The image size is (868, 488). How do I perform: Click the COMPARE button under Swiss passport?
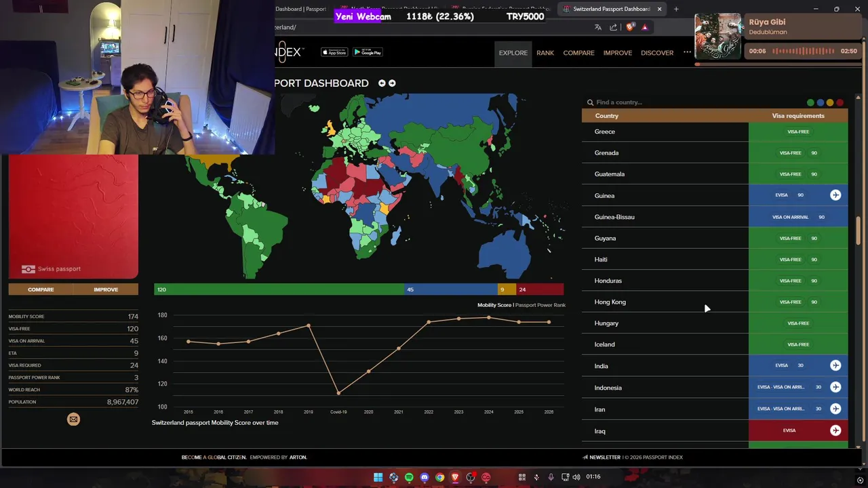(41, 289)
